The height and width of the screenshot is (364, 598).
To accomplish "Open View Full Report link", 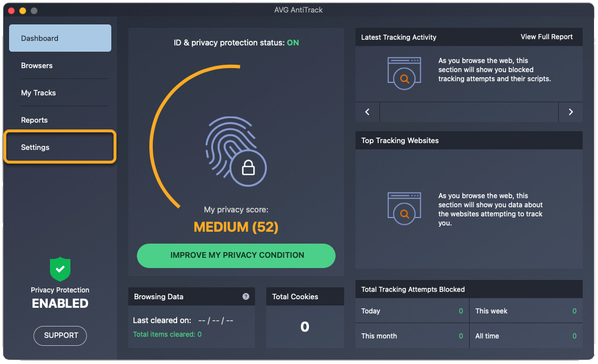I will (x=546, y=37).
